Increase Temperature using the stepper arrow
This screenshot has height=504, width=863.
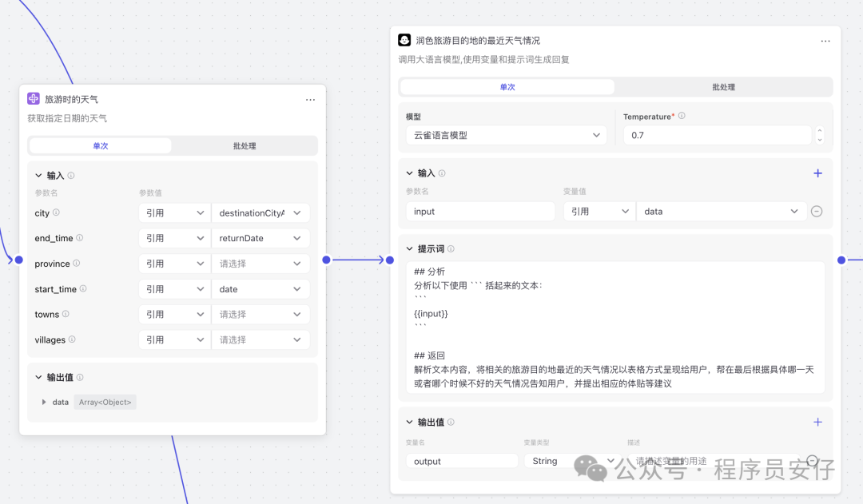820,131
